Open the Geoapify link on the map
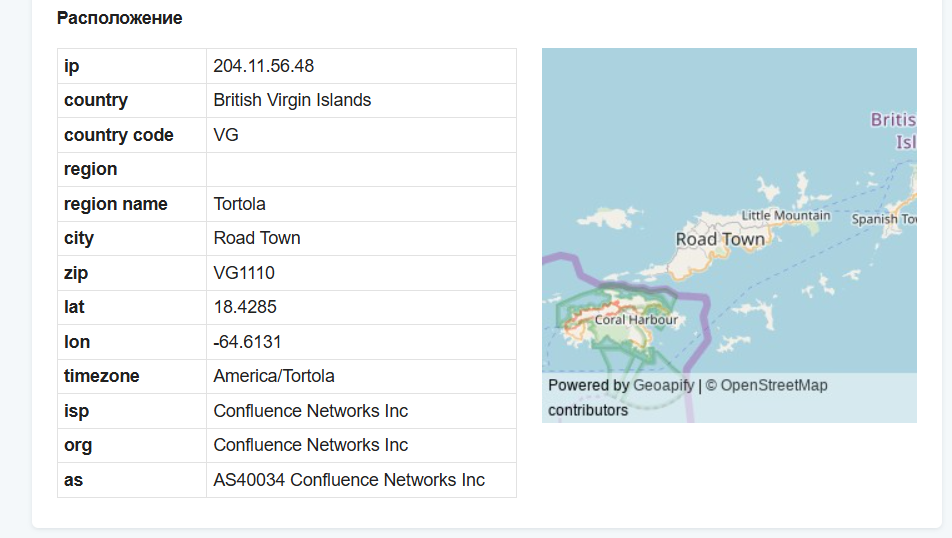This screenshot has width=952, height=538. tap(663, 385)
